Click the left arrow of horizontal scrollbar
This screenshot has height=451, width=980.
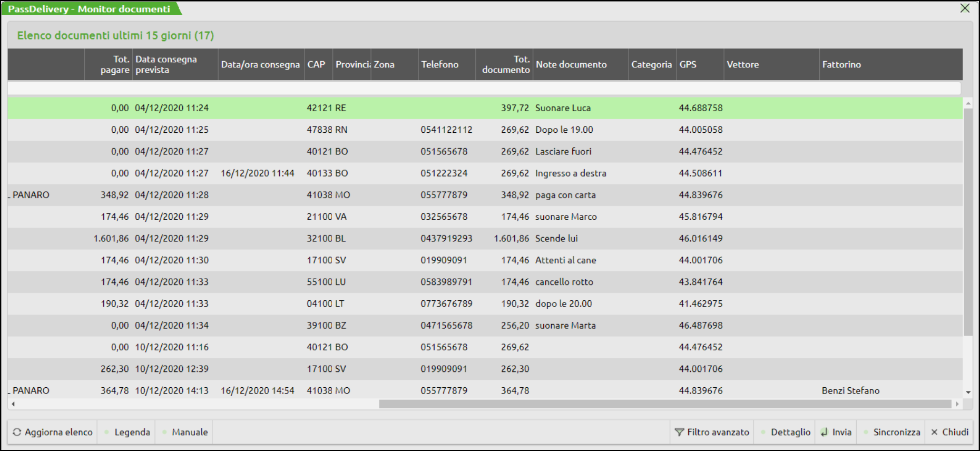click(13, 404)
